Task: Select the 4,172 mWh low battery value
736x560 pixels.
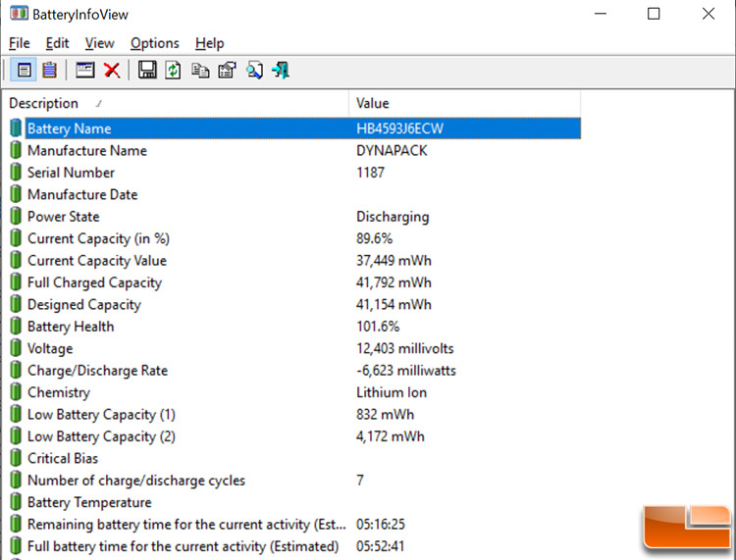Action: [390, 436]
